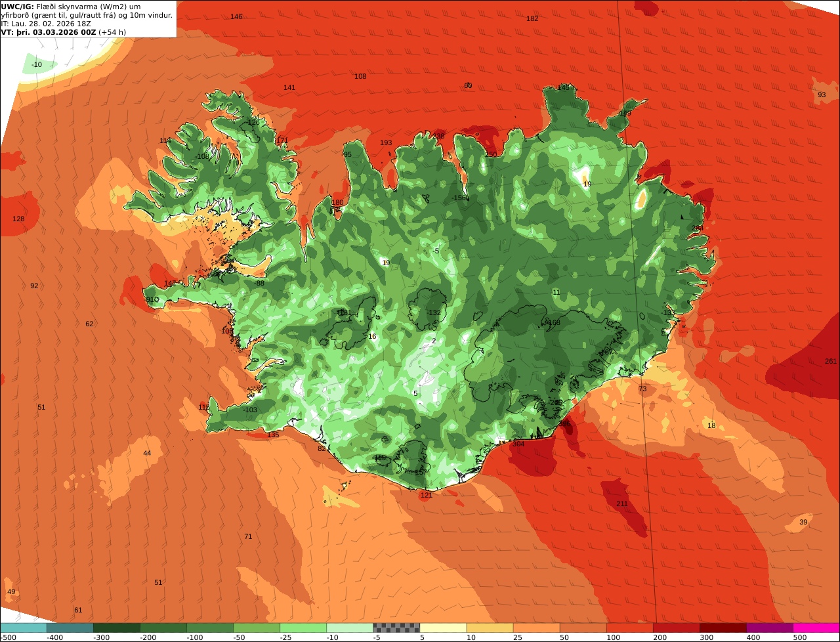
Task: Click the map value '62'
Action: 89,324
